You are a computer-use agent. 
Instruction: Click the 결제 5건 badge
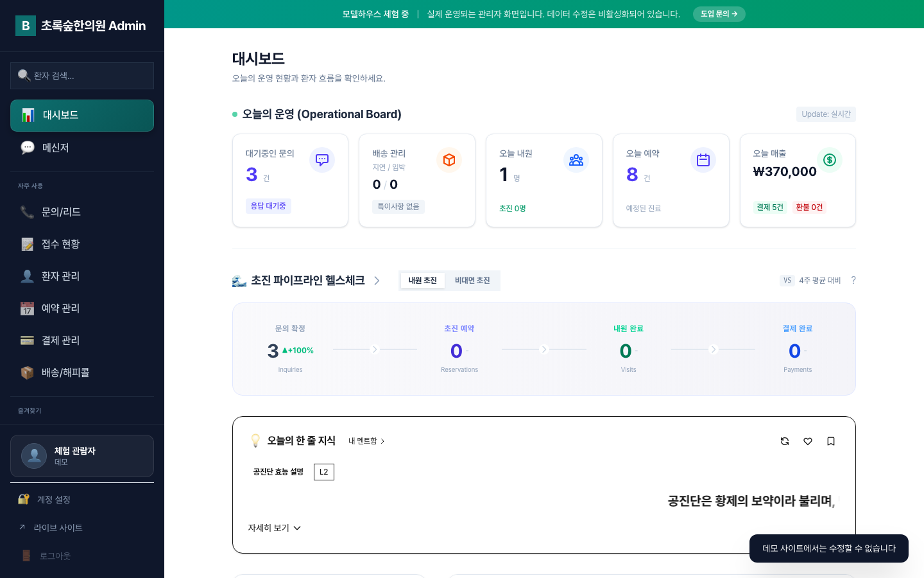click(x=770, y=207)
